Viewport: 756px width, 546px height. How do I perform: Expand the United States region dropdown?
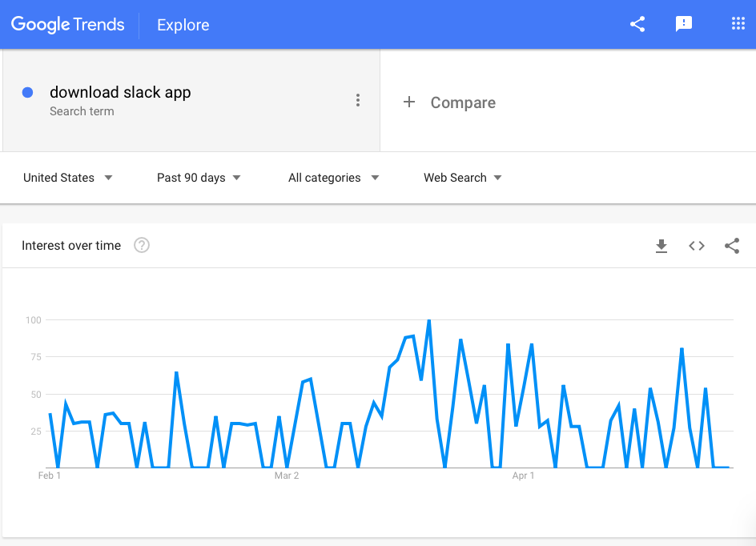pos(67,178)
